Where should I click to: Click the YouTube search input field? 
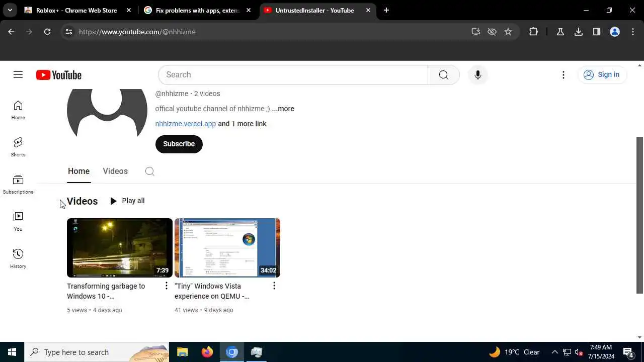pos(293,75)
